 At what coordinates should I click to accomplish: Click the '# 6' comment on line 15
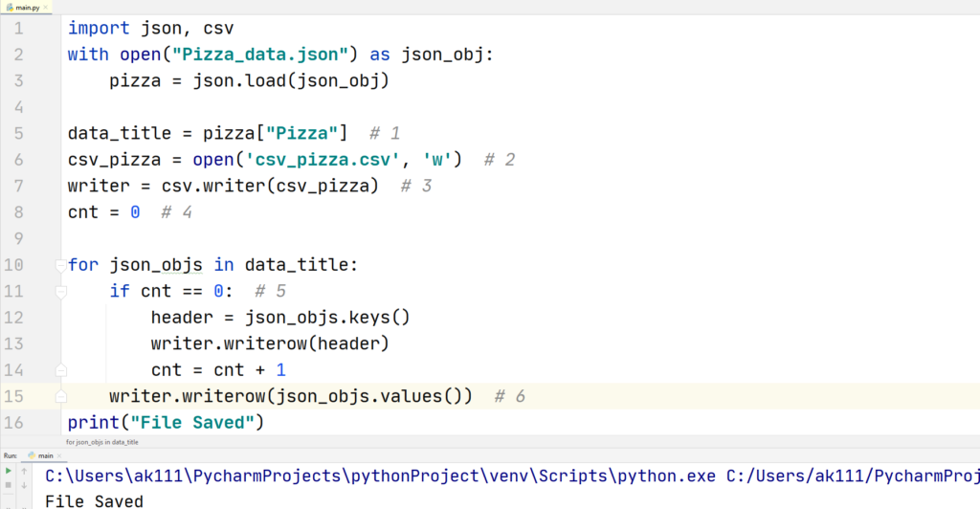click(510, 397)
